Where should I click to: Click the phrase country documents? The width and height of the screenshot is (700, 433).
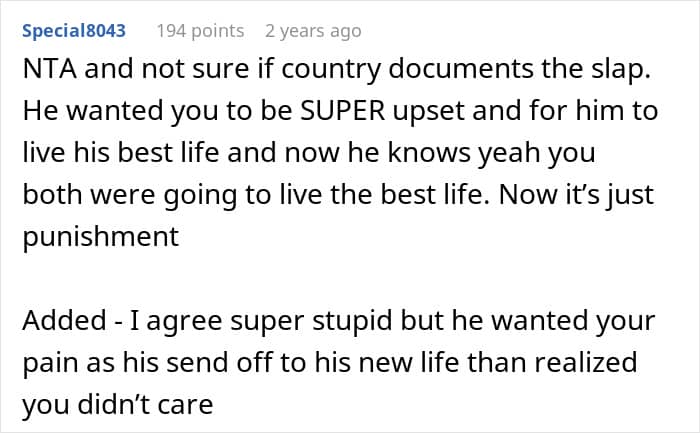coord(408,69)
